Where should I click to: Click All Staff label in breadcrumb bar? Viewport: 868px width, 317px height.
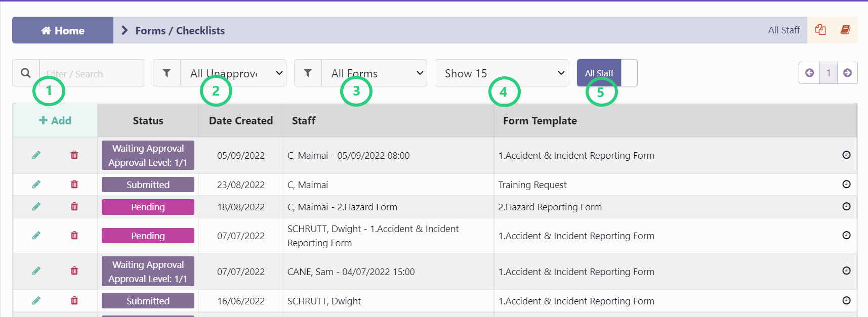pos(784,30)
